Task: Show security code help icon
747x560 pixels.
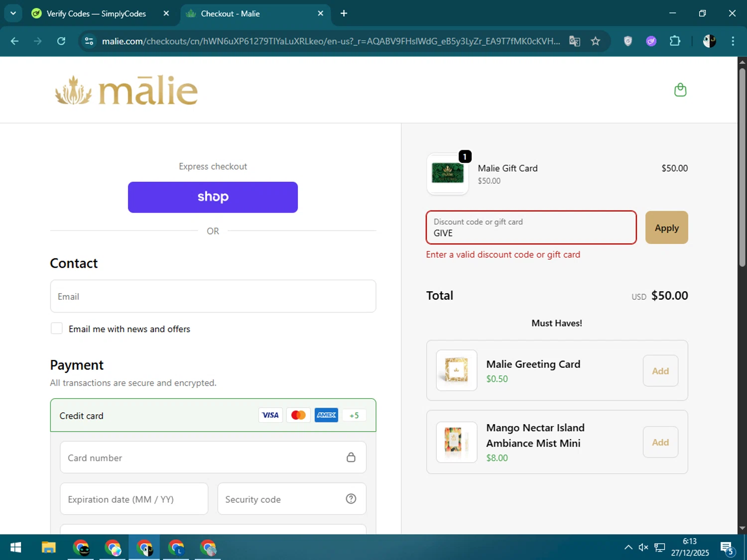Action: [351, 499]
